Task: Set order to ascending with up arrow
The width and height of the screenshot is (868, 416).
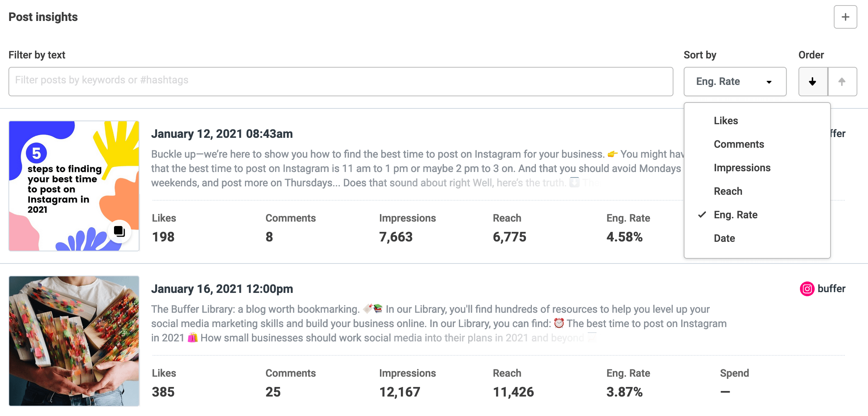Action: click(x=842, y=82)
